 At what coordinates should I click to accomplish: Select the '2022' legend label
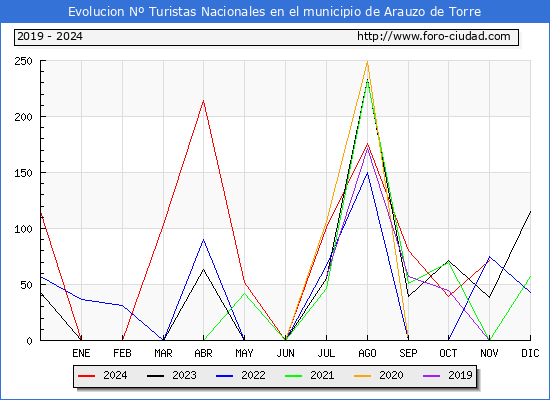tap(253, 375)
